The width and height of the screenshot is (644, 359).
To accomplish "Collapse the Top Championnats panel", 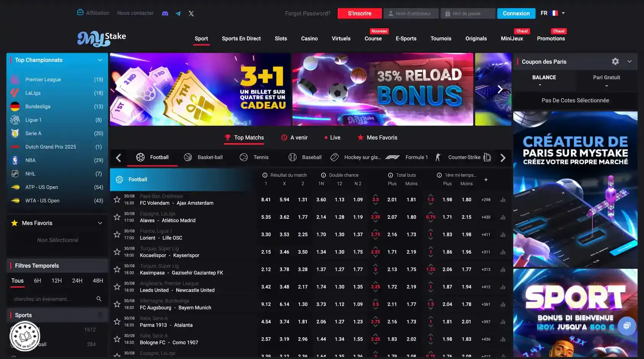I will [100, 60].
